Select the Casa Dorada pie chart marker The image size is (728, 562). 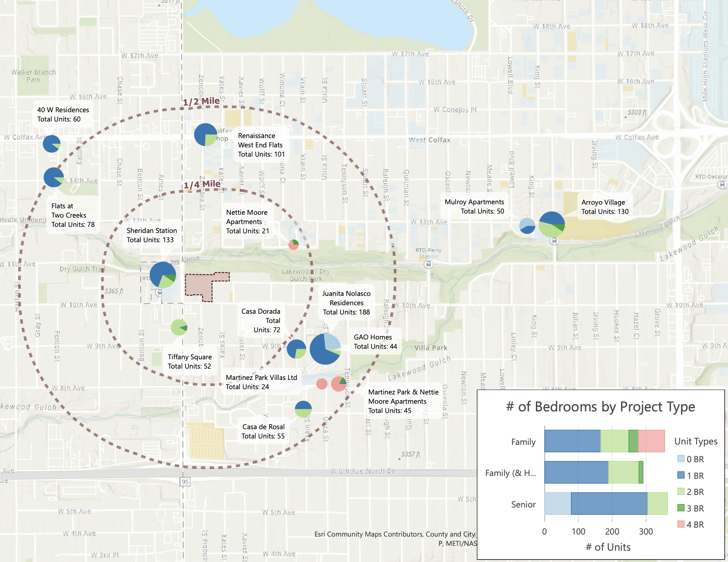point(297,349)
